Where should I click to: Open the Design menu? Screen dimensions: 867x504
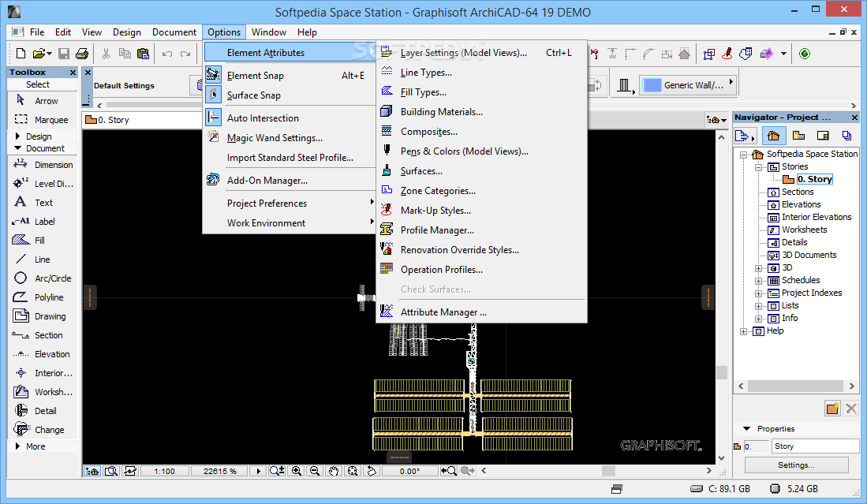tap(127, 32)
